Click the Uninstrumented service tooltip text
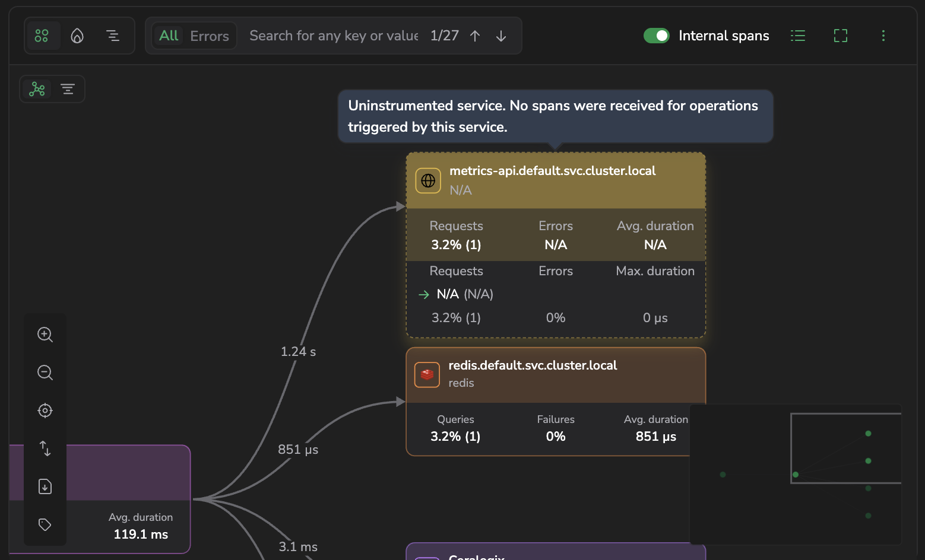This screenshot has width=925, height=560. 553,116
